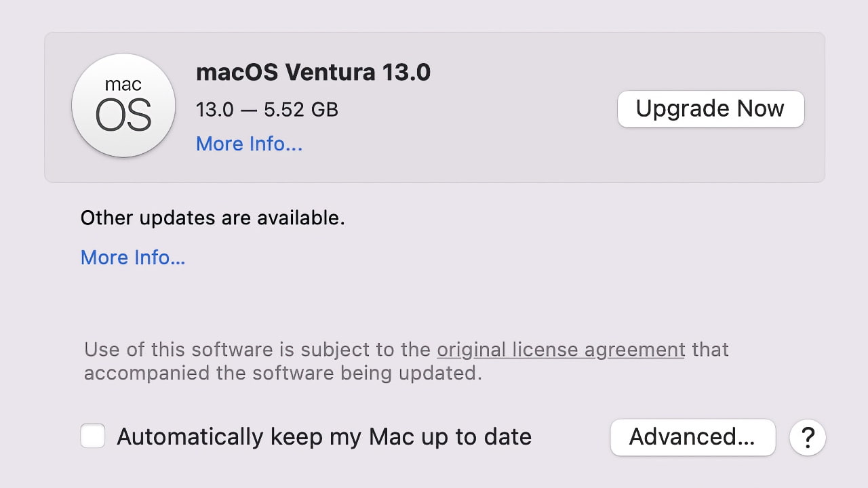Click the Other updates are available text

(212, 218)
